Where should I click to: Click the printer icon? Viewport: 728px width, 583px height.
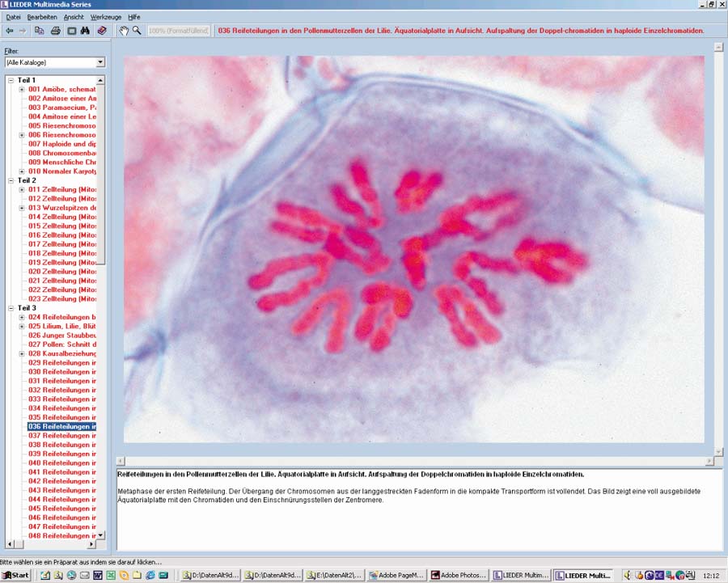pyautogui.click(x=56, y=31)
